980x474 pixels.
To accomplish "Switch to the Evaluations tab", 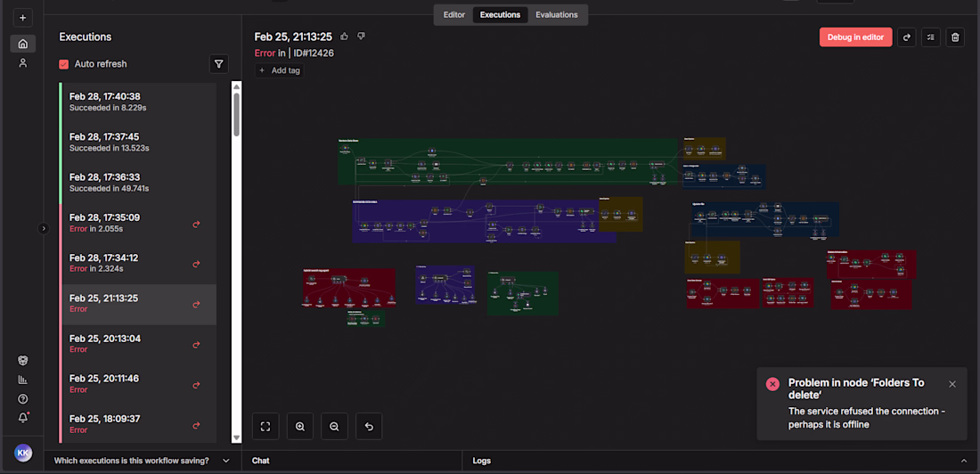I will (556, 14).
